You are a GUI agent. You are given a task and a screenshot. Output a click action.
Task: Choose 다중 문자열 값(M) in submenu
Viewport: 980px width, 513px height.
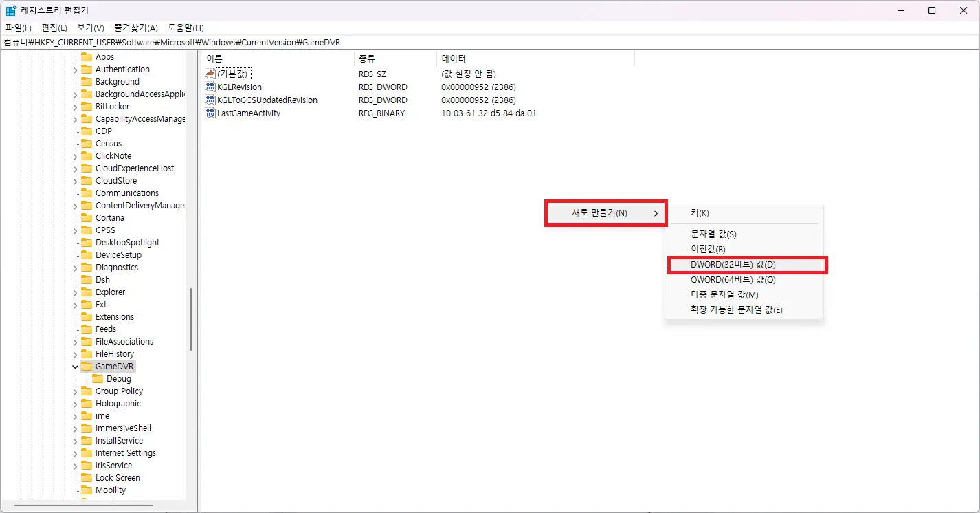[x=744, y=295]
